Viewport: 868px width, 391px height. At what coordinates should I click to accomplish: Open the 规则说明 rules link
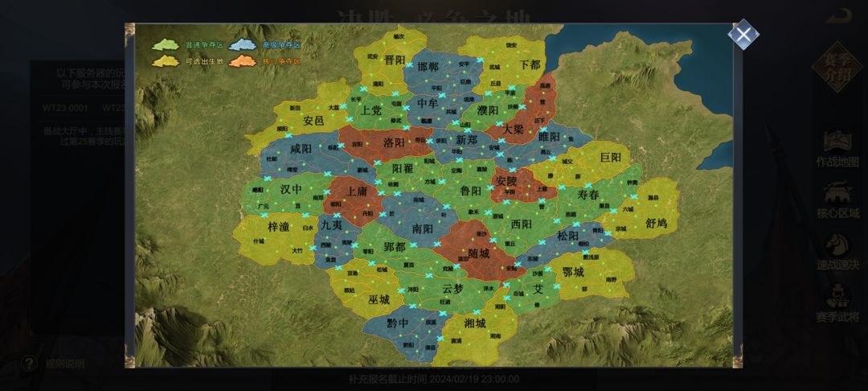65,364
